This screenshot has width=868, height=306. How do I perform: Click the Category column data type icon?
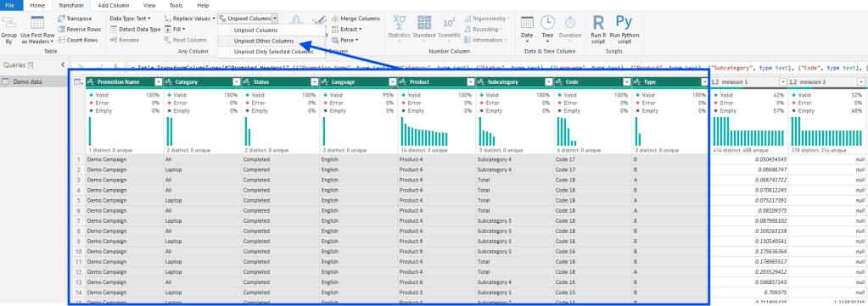pos(170,82)
